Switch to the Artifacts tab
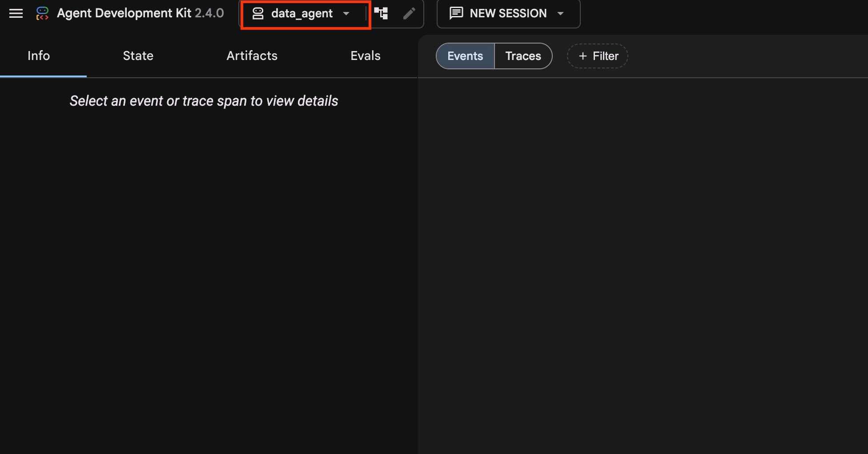 pos(252,56)
